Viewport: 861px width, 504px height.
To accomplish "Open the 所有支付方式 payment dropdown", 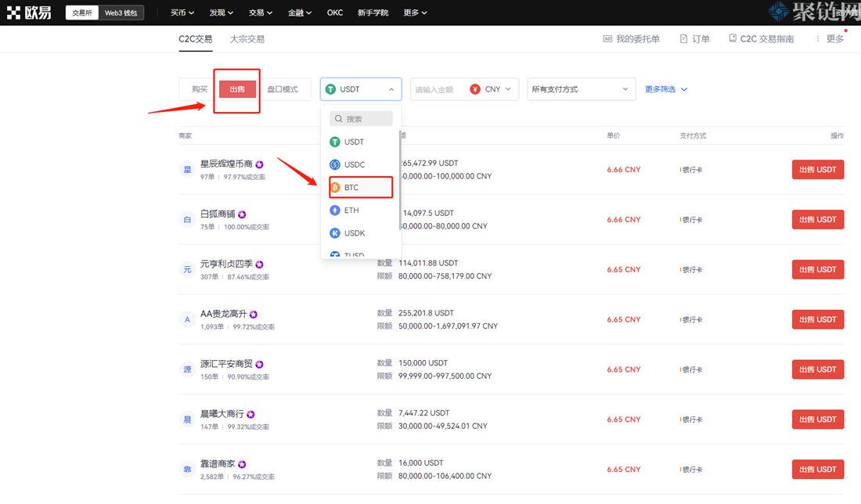I will coord(581,89).
